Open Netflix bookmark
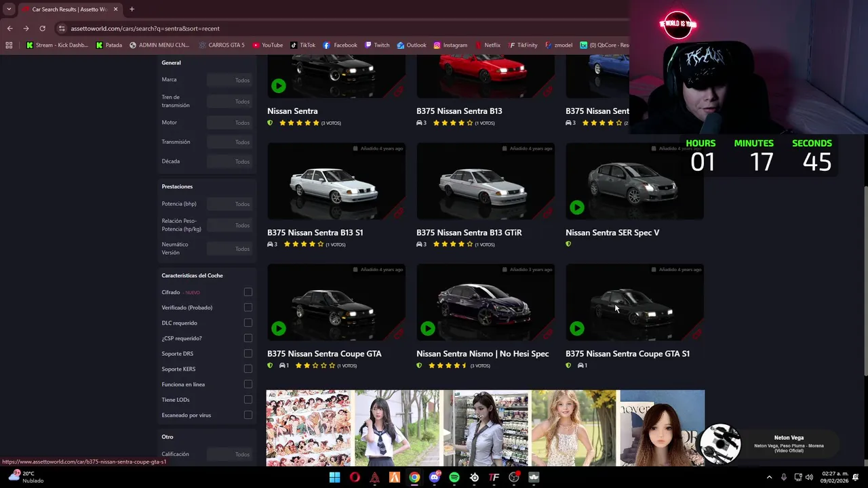 (488, 45)
